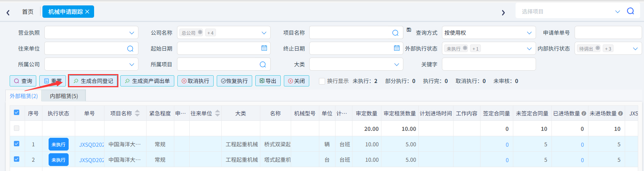The image size is (644, 171).
Task: Remove the 未执行 tag in 外部执行状态
Action: click(x=465, y=48)
